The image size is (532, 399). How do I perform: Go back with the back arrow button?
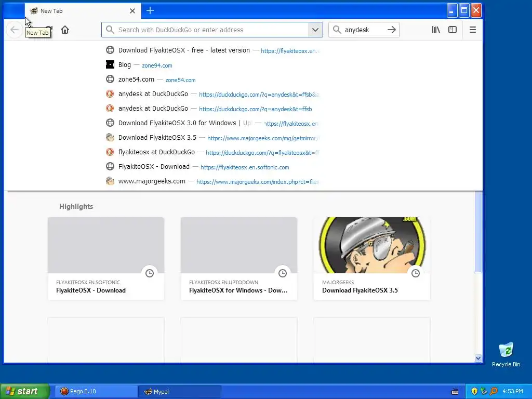[x=14, y=30]
